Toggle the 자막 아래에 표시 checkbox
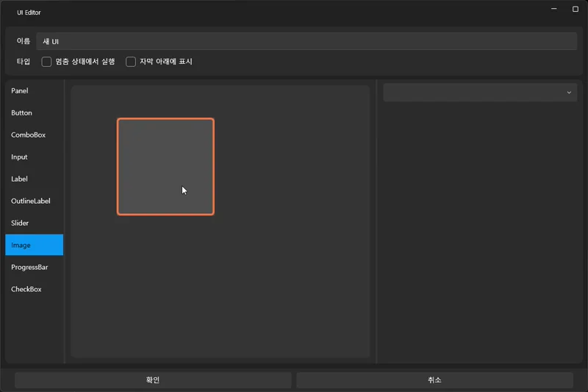 point(131,62)
